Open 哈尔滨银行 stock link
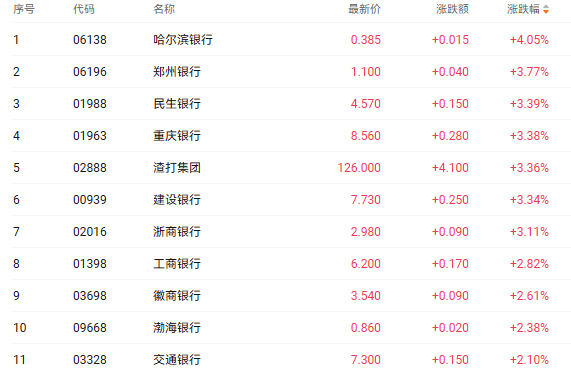 pos(183,40)
